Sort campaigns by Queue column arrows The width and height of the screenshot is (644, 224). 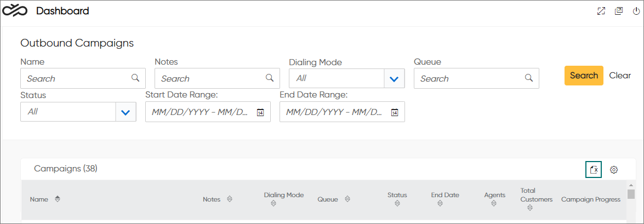[x=347, y=199]
